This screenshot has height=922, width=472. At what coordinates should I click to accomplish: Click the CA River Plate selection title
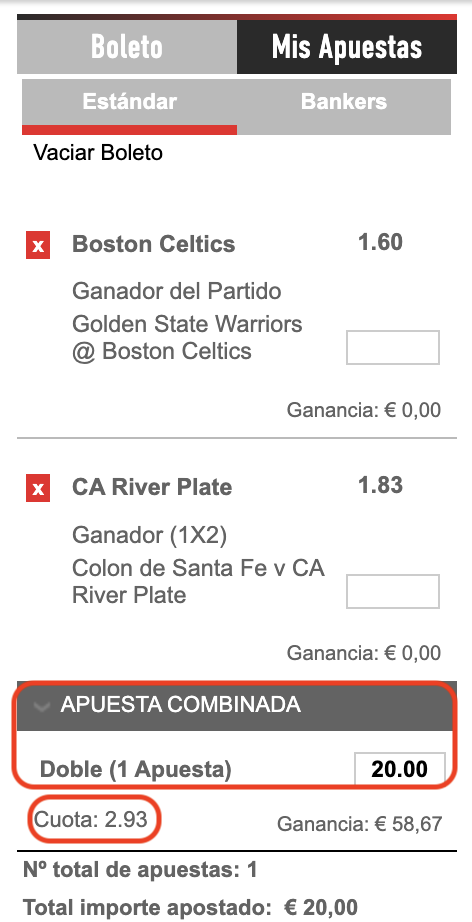[152, 487]
